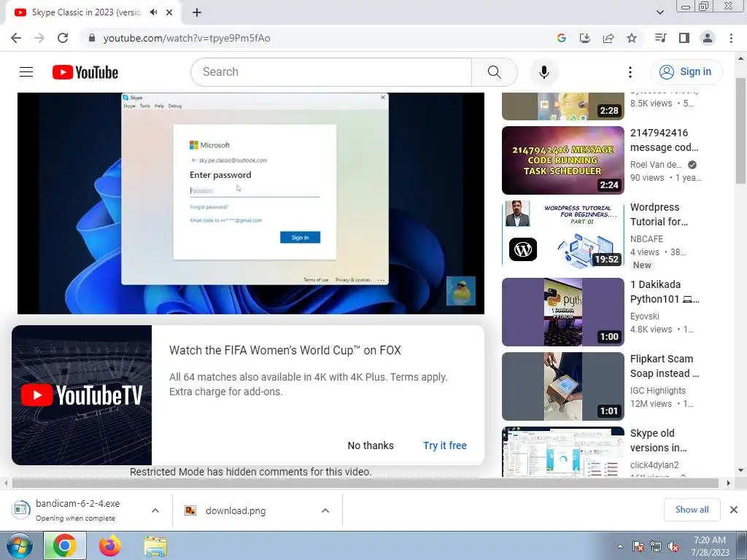This screenshot has height=560, width=747.
Task: Click the Chrome taskbar icon
Action: [65, 545]
